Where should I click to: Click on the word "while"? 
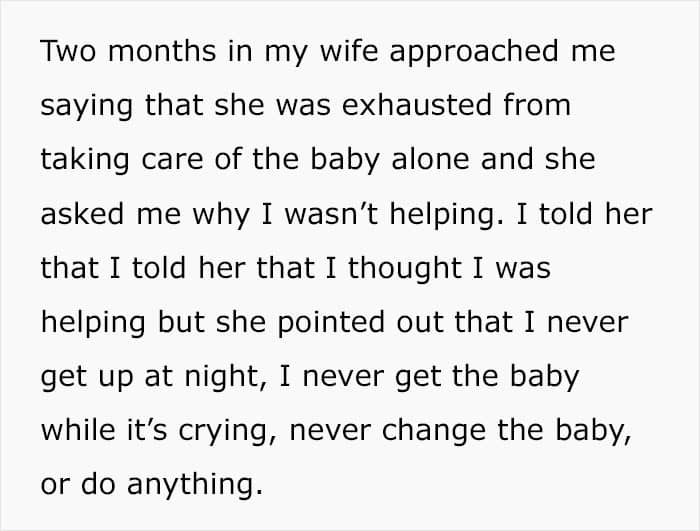(x=72, y=430)
